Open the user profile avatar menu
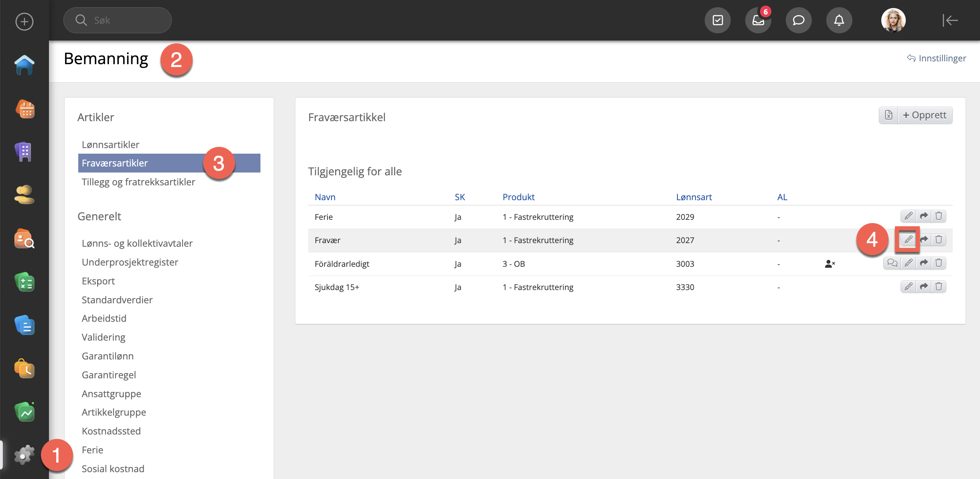Screen dimensions: 980x479 click(893, 20)
